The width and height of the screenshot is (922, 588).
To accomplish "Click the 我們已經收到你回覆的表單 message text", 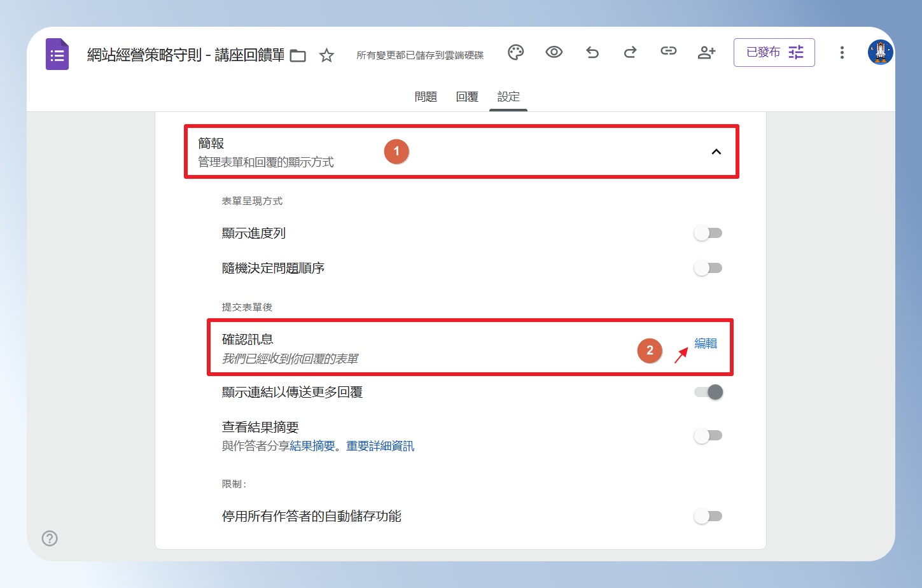I will 290,359.
